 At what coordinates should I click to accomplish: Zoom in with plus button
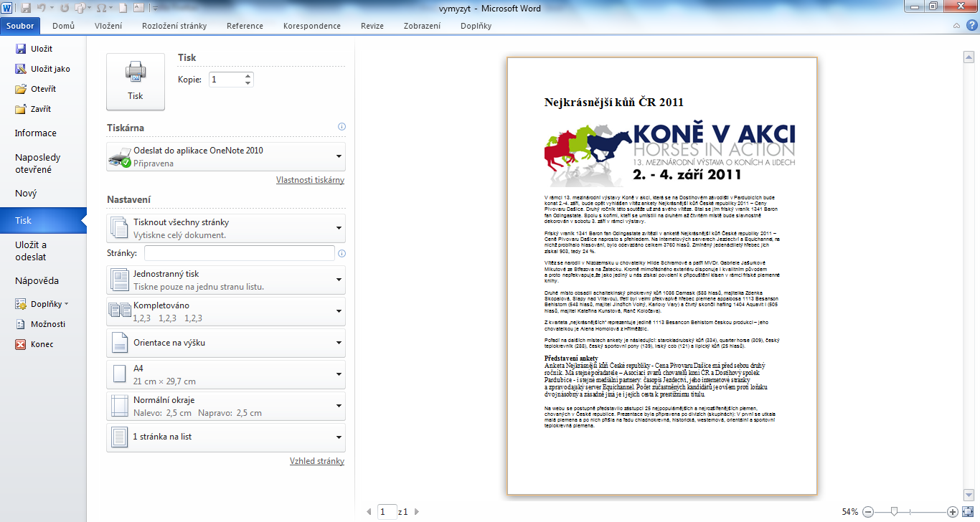point(953,512)
